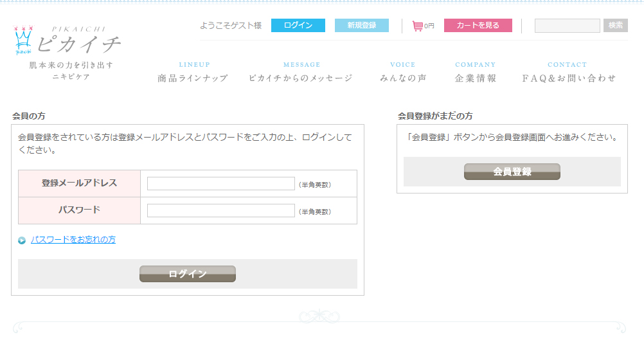The image size is (644, 351).
Task: Open the CONTACT FAQ&お問い合わせ menu
Action: coord(568,73)
